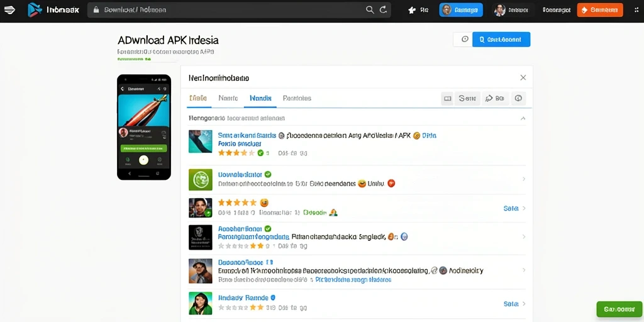Switch to the Nonrfe tab
Screen dimensions: 644x322
(x=228, y=98)
